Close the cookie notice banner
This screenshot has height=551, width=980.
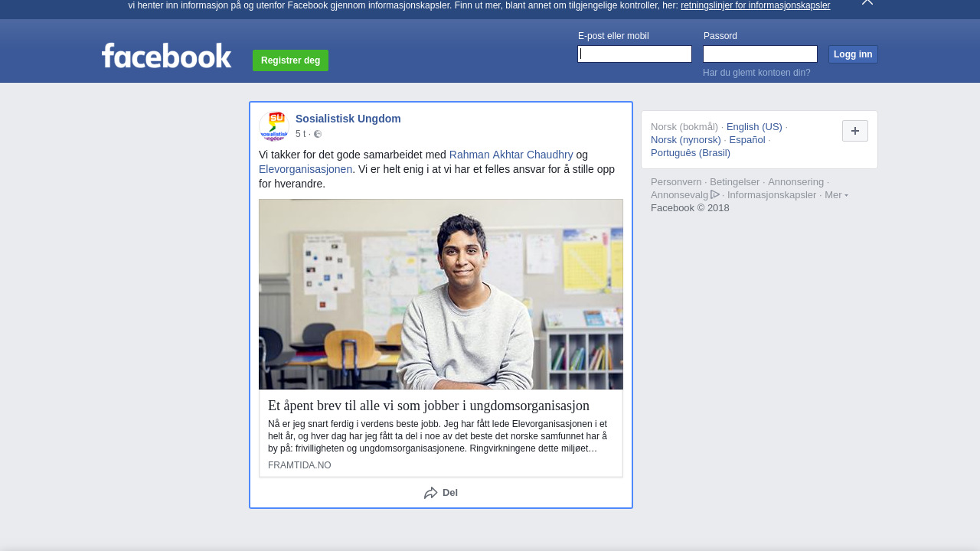pyautogui.click(x=867, y=2)
